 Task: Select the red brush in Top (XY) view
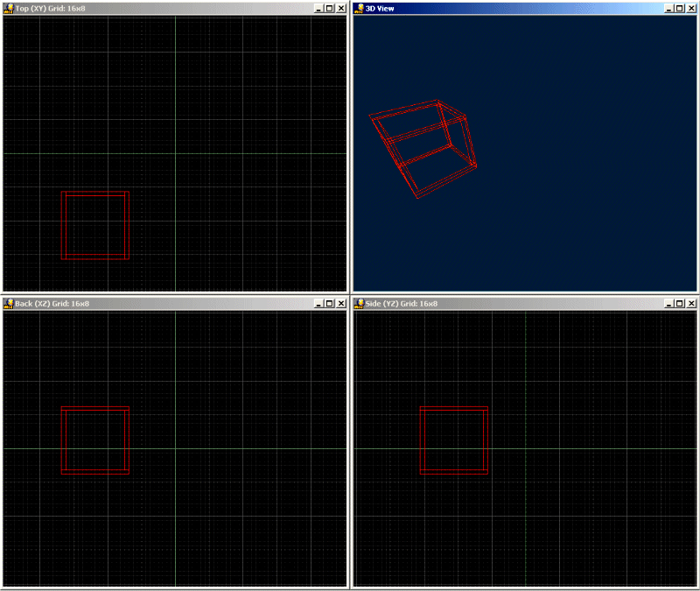[95, 225]
